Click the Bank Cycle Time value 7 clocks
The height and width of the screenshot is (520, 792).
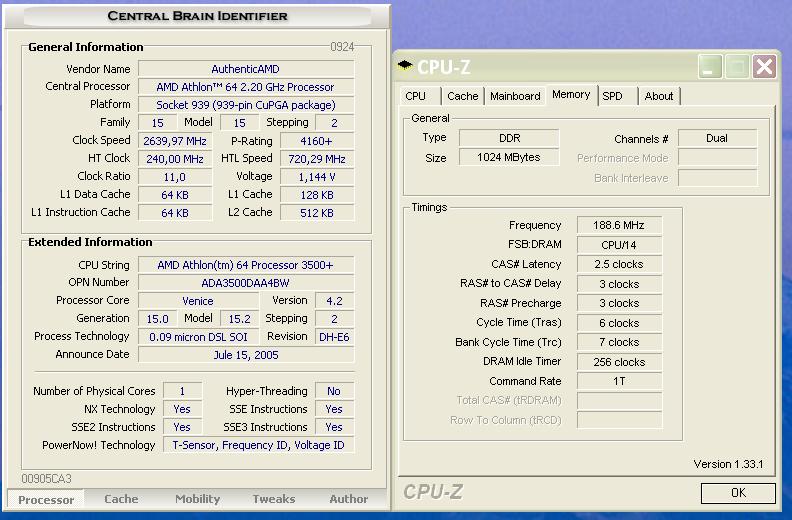point(619,342)
